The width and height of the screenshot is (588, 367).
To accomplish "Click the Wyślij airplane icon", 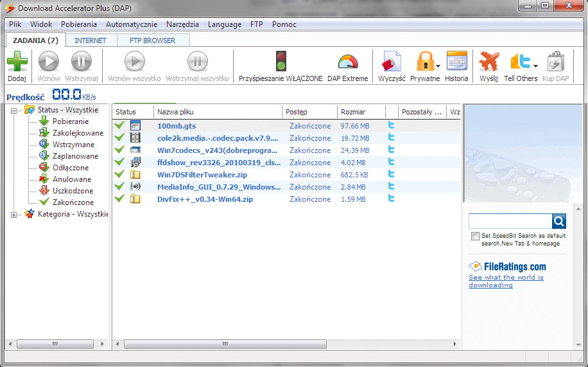I will pyautogui.click(x=489, y=62).
